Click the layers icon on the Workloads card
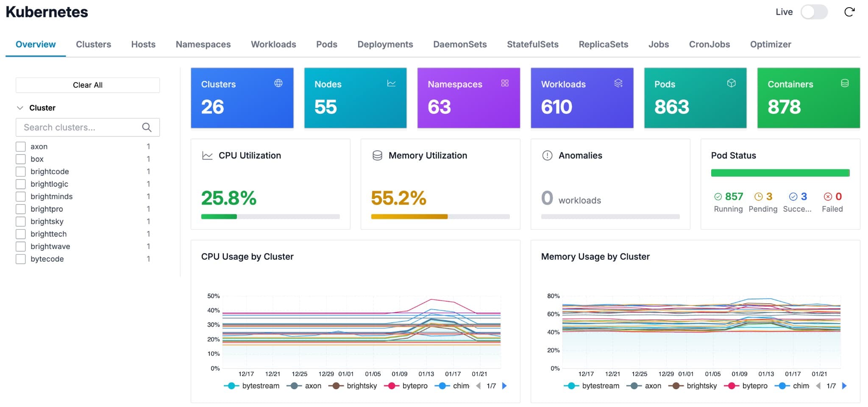 619,84
